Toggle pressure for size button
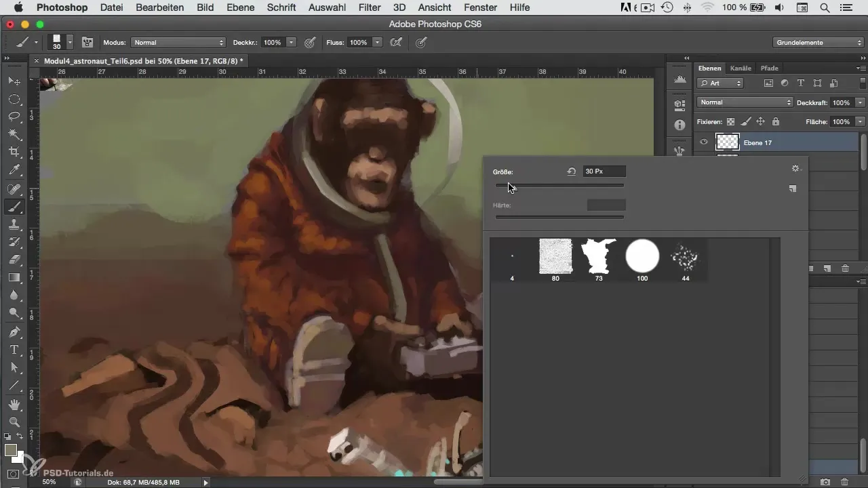 point(421,42)
